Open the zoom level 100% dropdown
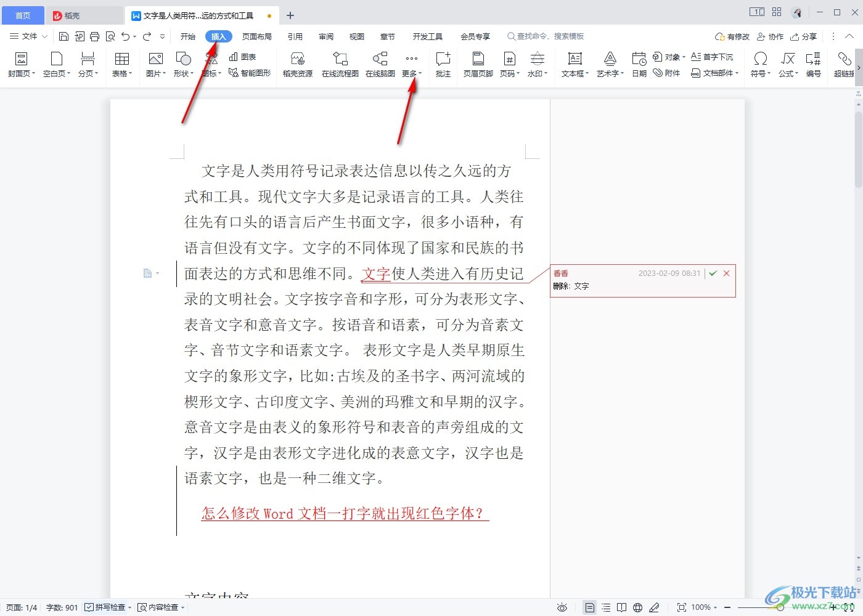Viewport: 863px width, 616px height. [704, 607]
